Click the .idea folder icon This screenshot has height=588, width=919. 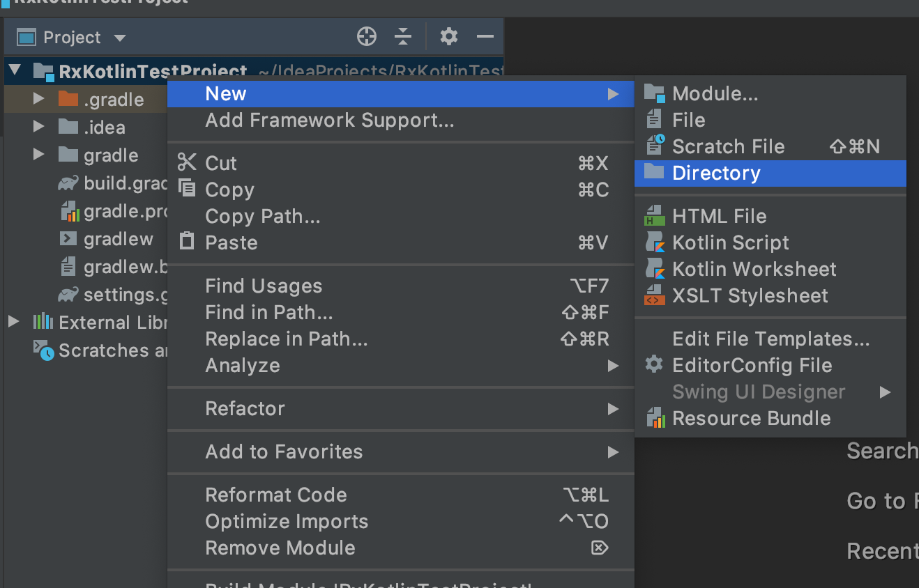(x=68, y=127)
